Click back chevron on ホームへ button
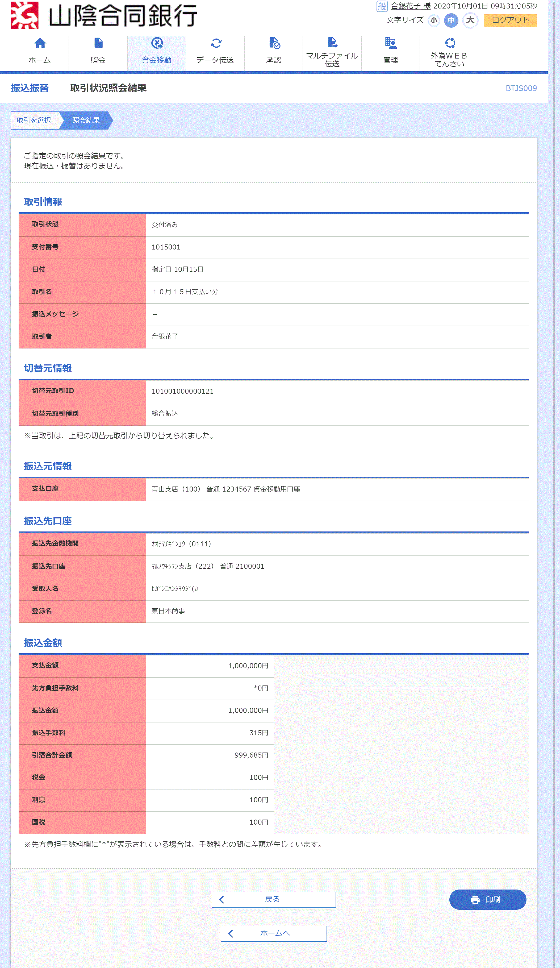Image resolution: width=560 pixels, height=968 pixels. [231, 933]
